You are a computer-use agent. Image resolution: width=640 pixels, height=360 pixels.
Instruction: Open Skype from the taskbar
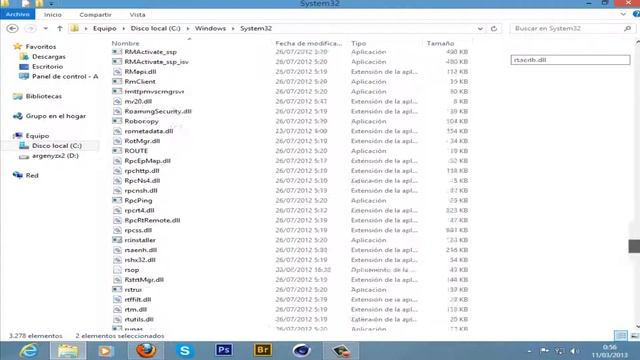pos(185,351)
